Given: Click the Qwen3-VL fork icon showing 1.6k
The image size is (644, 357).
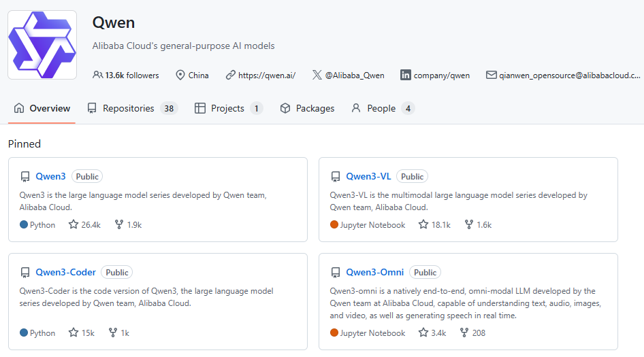Looking at the screenshot, I should pos(468,224).
